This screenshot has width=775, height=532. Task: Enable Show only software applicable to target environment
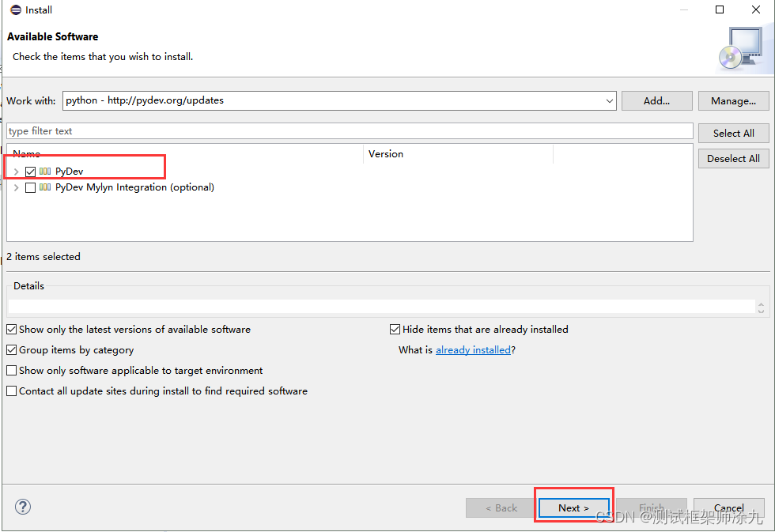pyautogui.click(x=11, y=371)
